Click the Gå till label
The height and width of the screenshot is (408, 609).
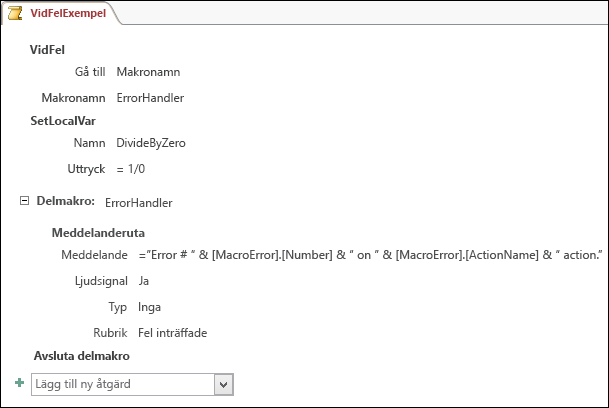(90, 72)
